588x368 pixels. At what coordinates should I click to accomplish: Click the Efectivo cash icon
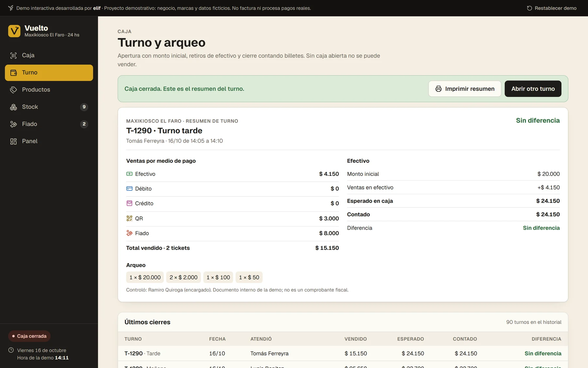[x=129, y=174]
